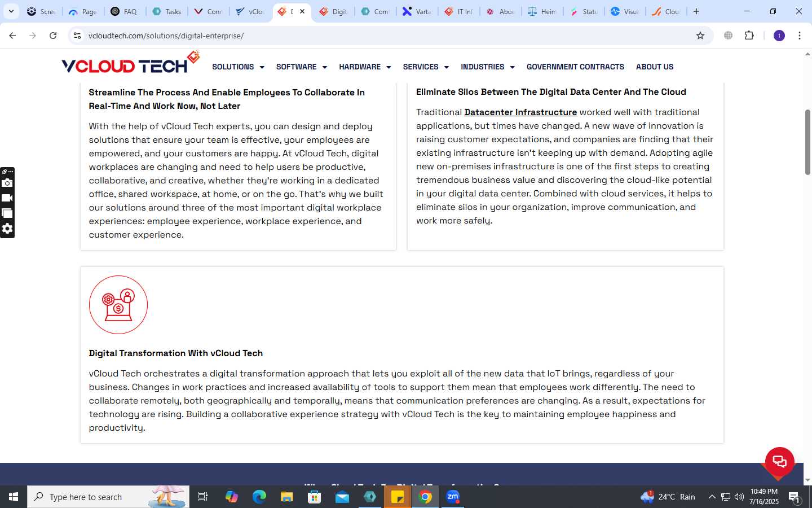This screenshot has height=508, width=812.
Task: Take a screenshot with camera sidebar icon
Action: point(7,183)
